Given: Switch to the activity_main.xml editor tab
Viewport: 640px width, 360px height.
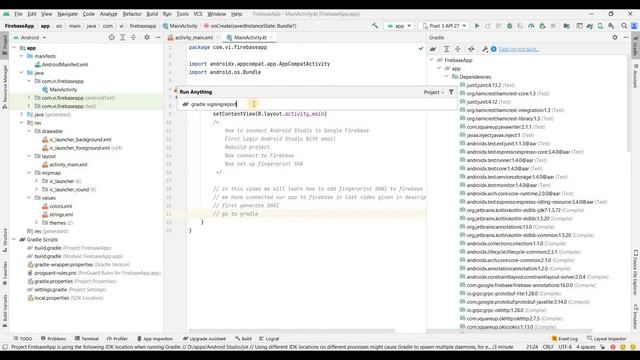Looking at the screenshot, I should [193, 38].
